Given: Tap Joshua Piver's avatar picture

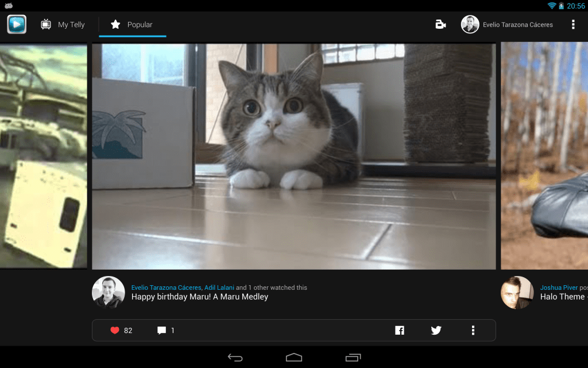Looking at the screenshot, I should click(x=517, y=292).
